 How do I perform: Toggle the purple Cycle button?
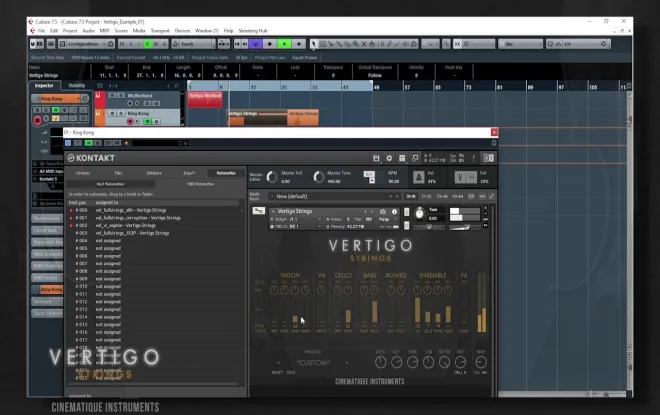(x=255, y=44)
